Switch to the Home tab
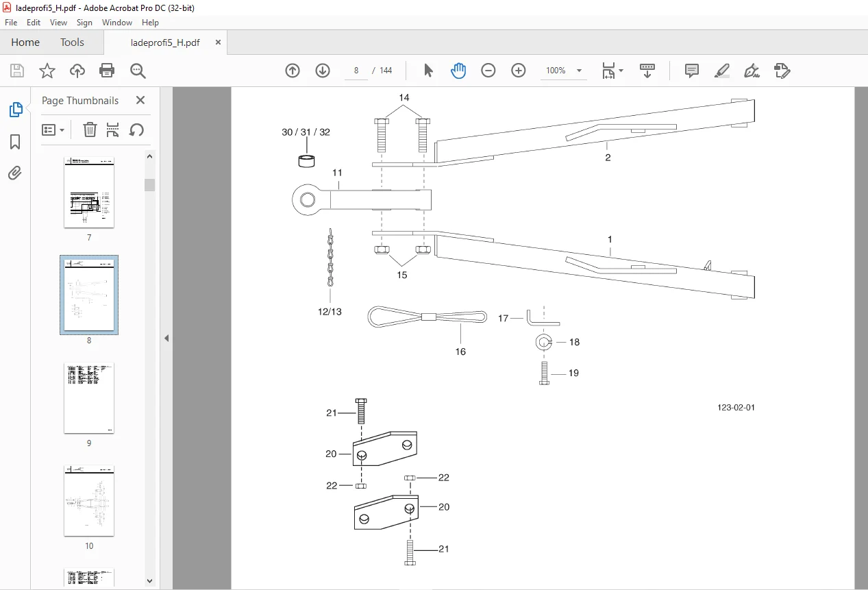The image size is (868, 590). click(25, 42)
